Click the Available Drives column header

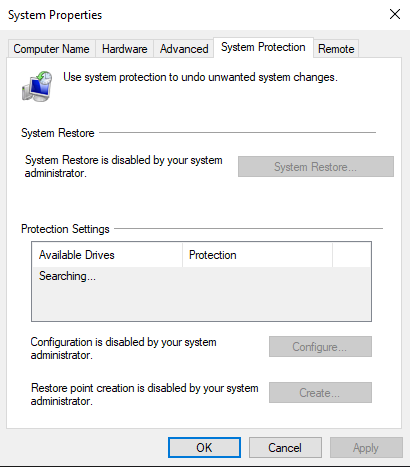(107, 255)
